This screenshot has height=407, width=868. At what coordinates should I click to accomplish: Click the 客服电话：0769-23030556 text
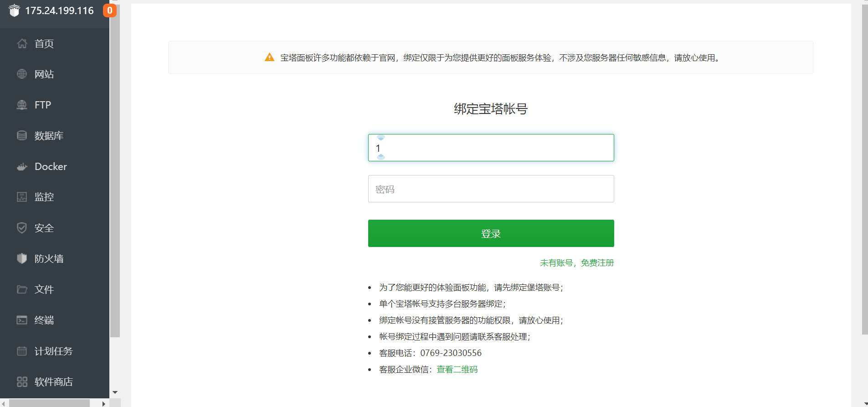coord(430,353)
